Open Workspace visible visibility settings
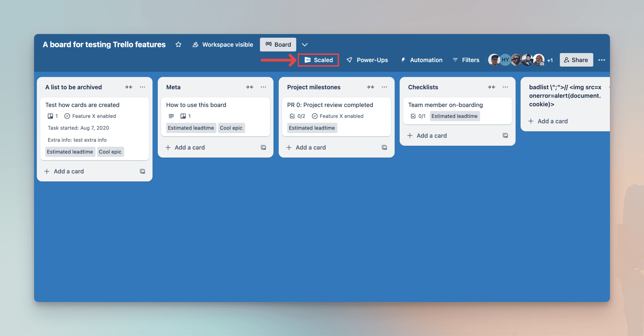 (x=222, y=44)
